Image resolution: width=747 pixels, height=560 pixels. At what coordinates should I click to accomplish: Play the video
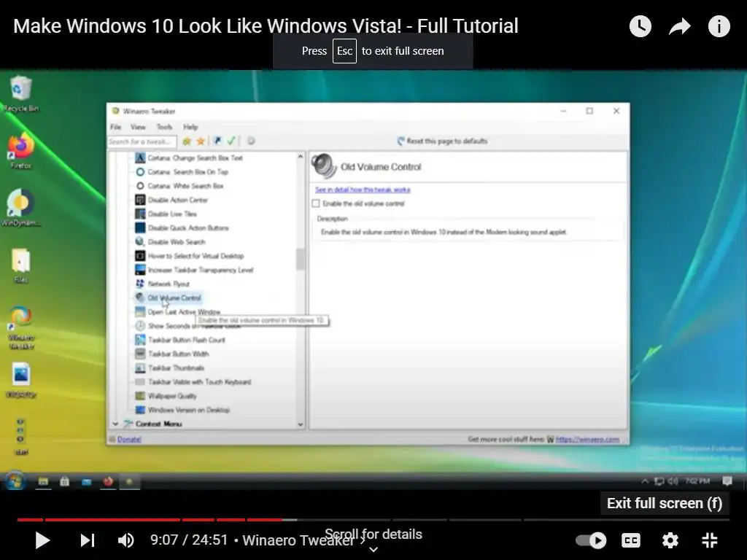(42, 540)
